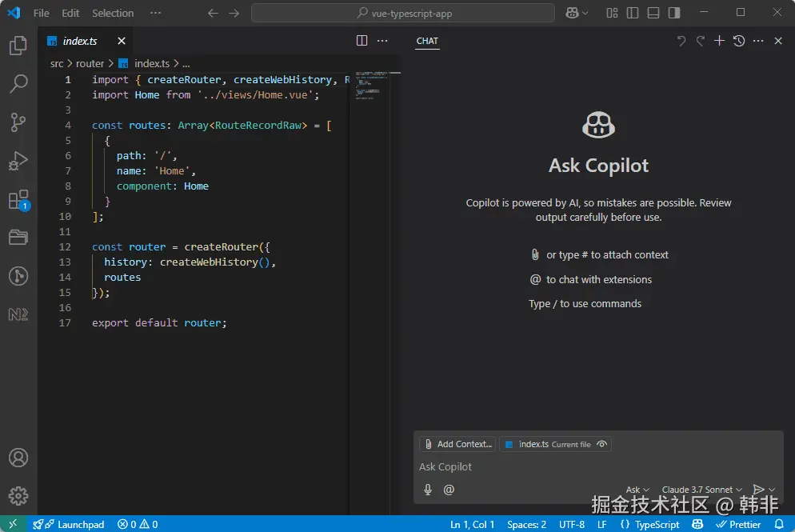
Task: Open Run and Debug view
Action: tap(18, 161)
